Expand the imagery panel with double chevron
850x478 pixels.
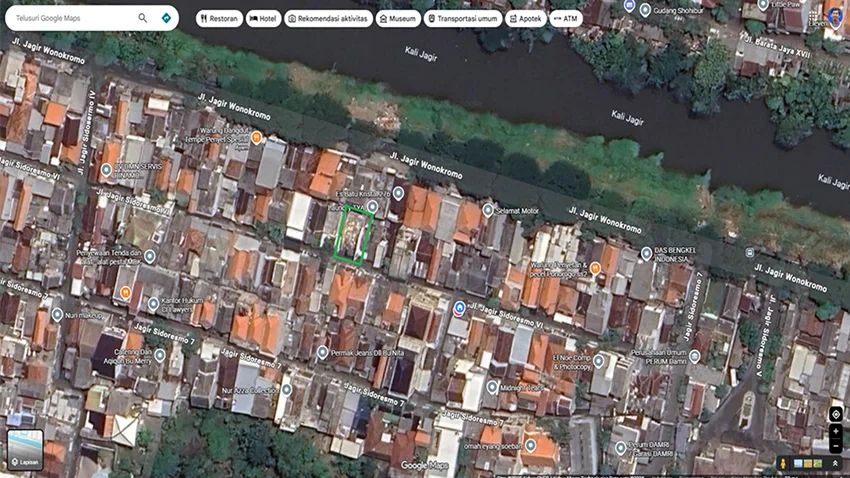click(x=835, y=464)
